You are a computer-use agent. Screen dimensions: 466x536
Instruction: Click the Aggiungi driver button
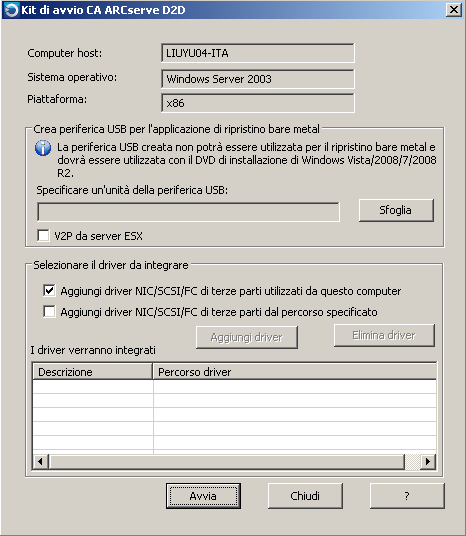tap(247, 337)
